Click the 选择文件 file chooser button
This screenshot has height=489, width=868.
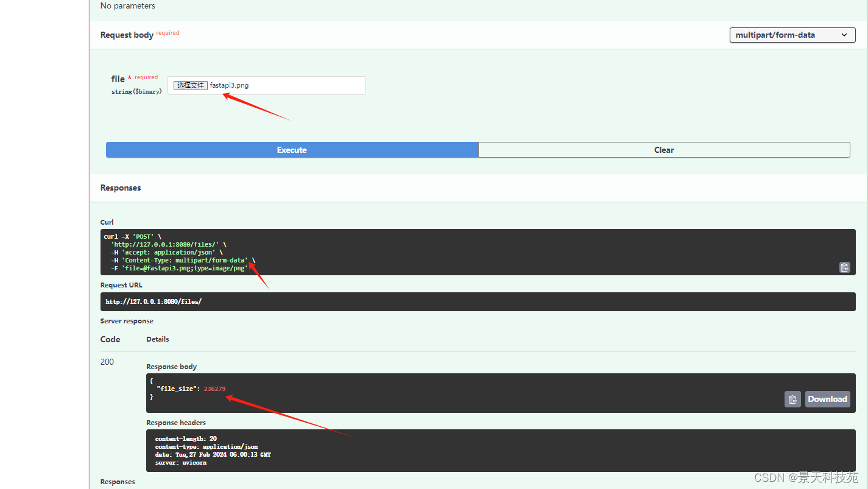click(x=191, y=86)
